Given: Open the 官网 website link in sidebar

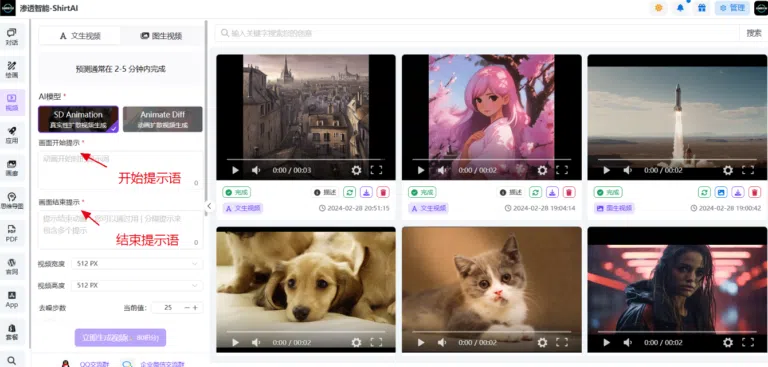Looking at the screenshot, I should pos(12,267).
